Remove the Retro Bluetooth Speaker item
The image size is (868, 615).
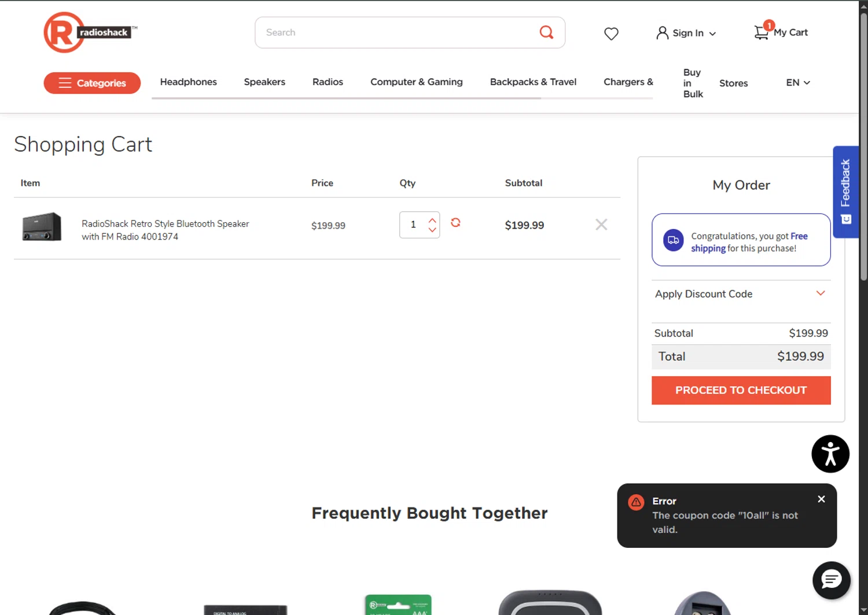pos(601,224)
